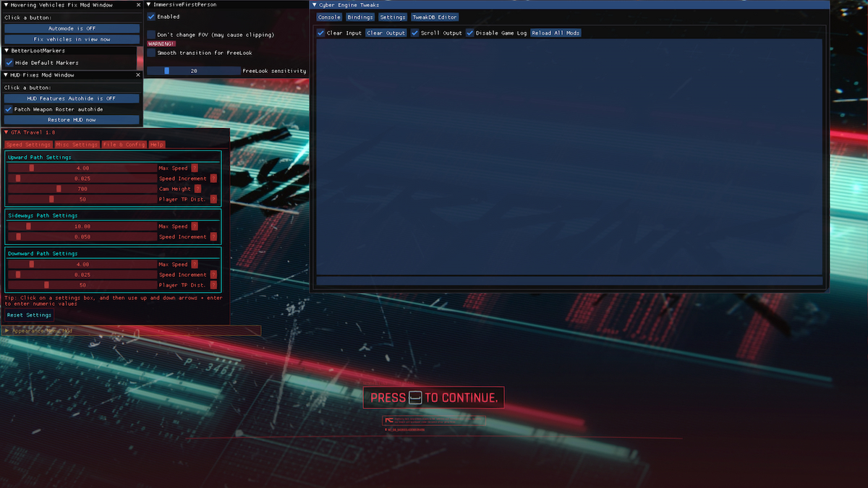
Task: Click help icon for Sideways Speed Increment
Action: click(x=213, y=236)
